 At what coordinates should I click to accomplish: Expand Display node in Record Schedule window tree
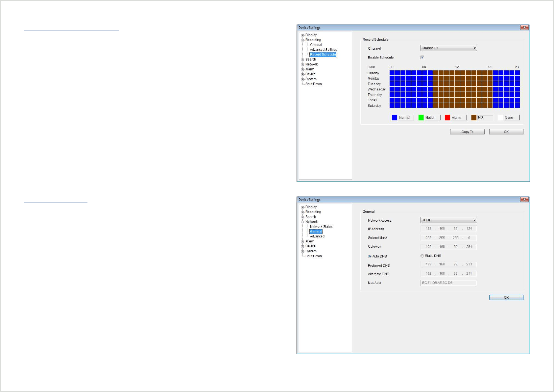302,35
